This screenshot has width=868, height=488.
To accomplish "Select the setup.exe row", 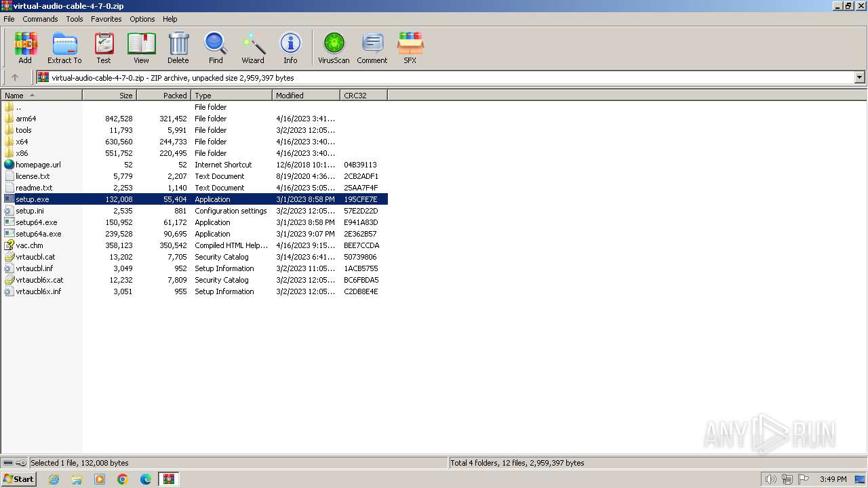I will point(195,199).
